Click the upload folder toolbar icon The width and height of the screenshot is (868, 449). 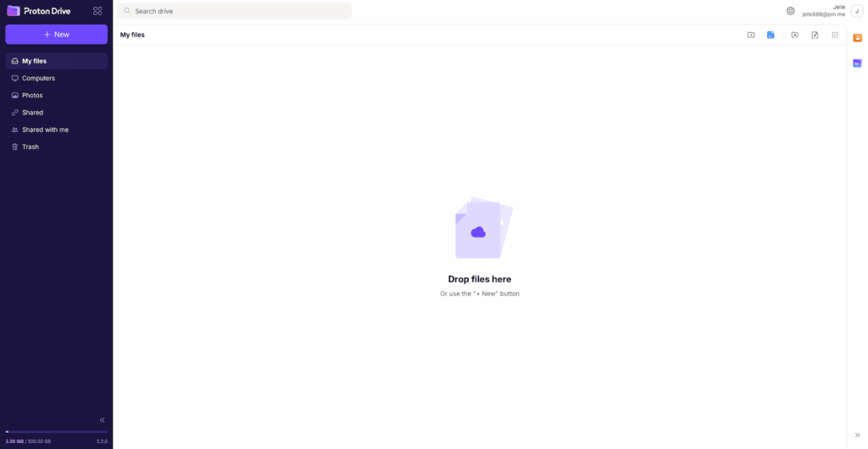pos(794,35)
